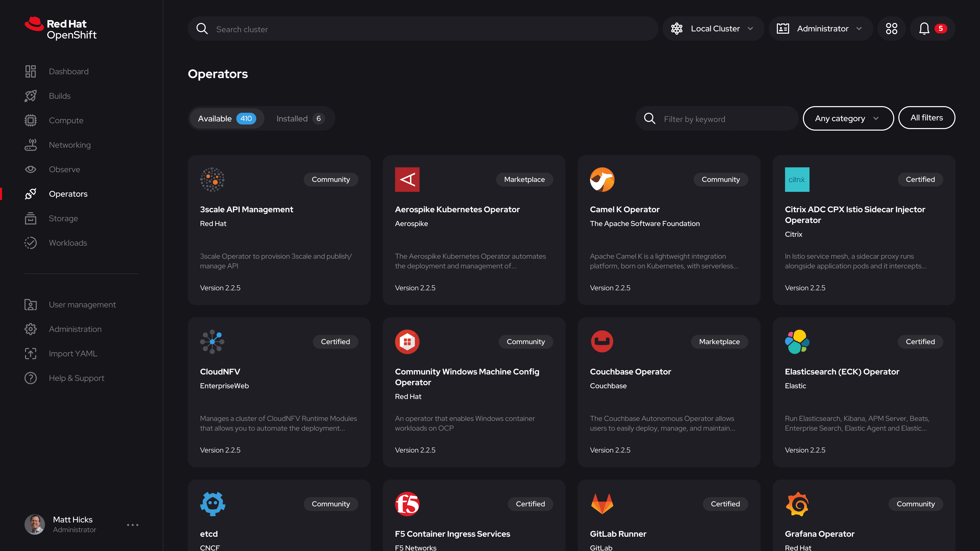This screenshot has width=980, height=551.
Task: Open Citrix ADC CPX Istio Sidecar title
Action: 854,215
